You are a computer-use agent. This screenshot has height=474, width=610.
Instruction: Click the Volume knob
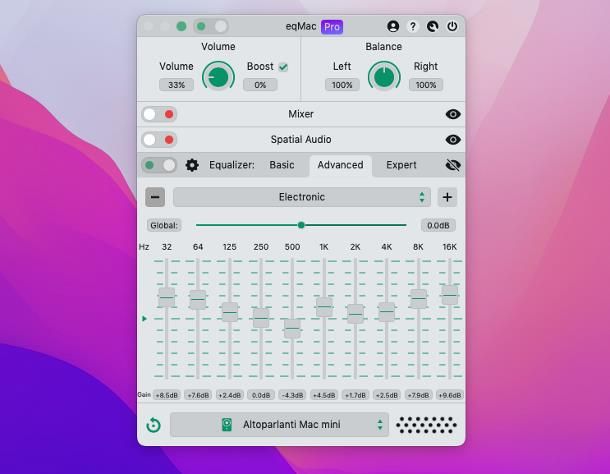pyautogui.click(x=218, y=77)
